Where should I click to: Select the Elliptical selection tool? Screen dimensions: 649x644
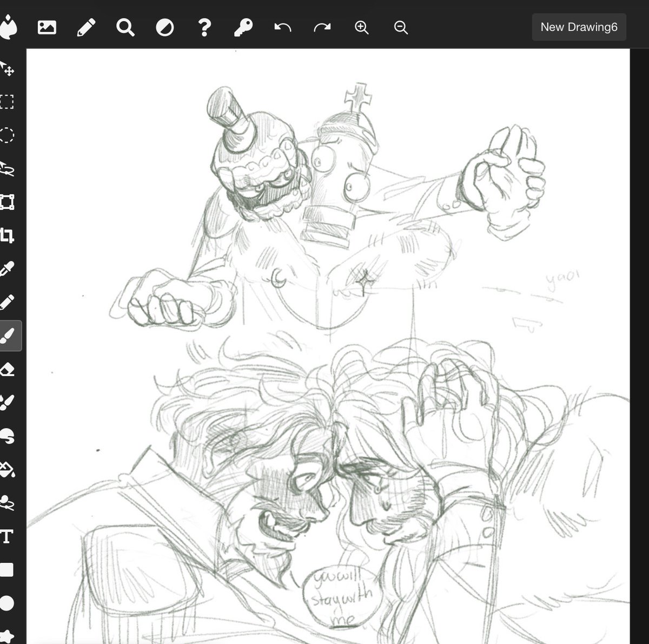6,135
